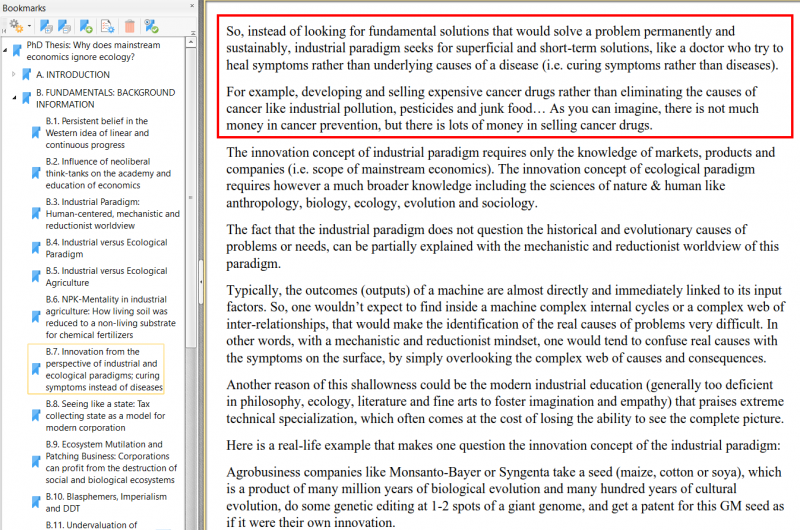The width and height of the screenshot is (800, 530).
Task: Click the bookmark icon next to B.8.
Action: (x=36, y=415)
